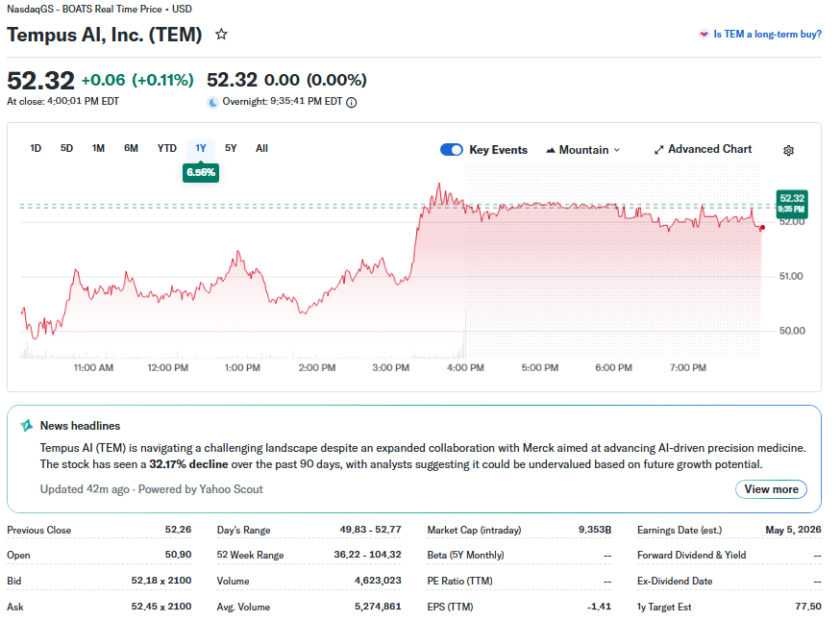Click 'Updated 42m ago · Powered by Yahoo Scout'
Viewport: 840px width, 621px height.
[152, 489]
